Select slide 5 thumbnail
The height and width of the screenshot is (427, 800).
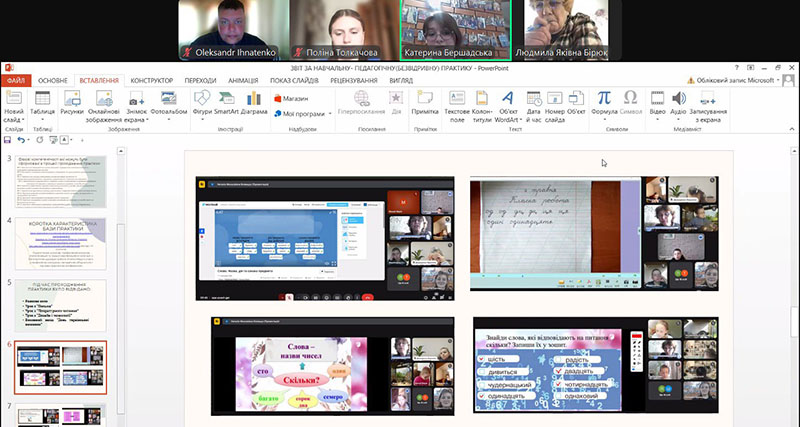tap(61, 305)
